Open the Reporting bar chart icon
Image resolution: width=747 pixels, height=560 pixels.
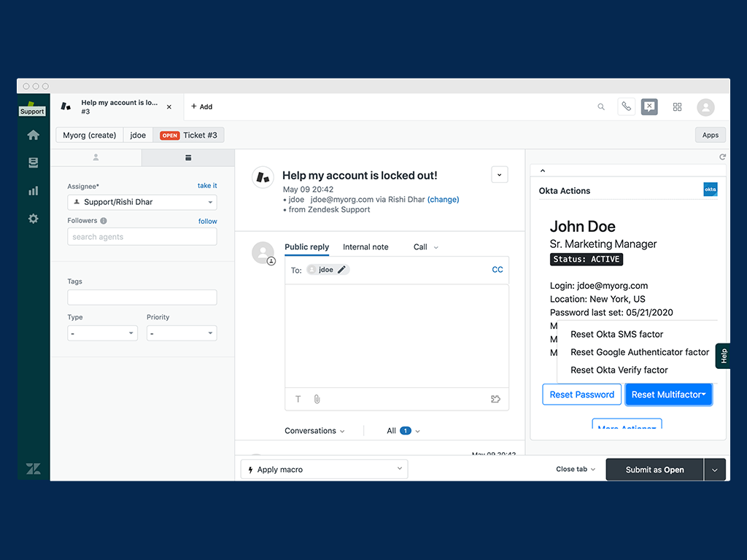[33, 191]
